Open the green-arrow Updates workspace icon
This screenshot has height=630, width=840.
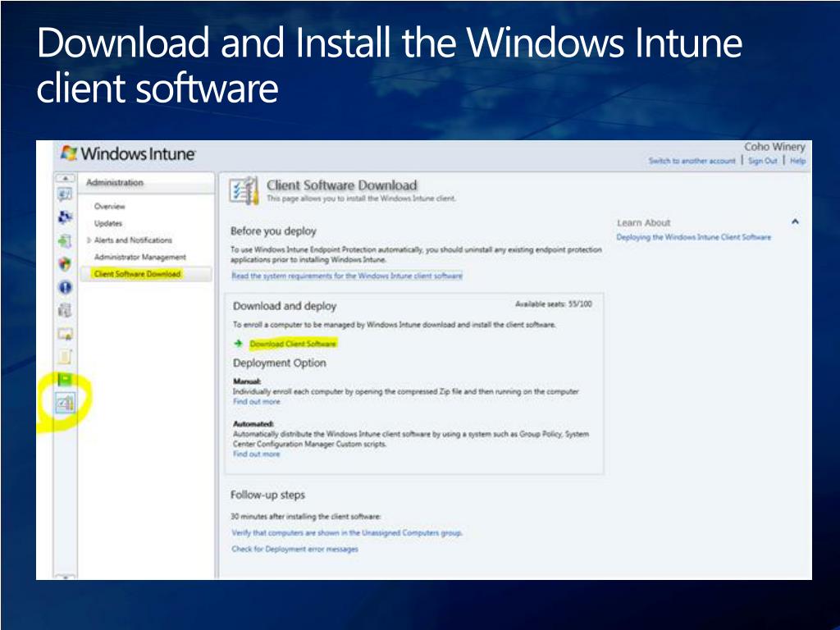[x=65, y=240]
